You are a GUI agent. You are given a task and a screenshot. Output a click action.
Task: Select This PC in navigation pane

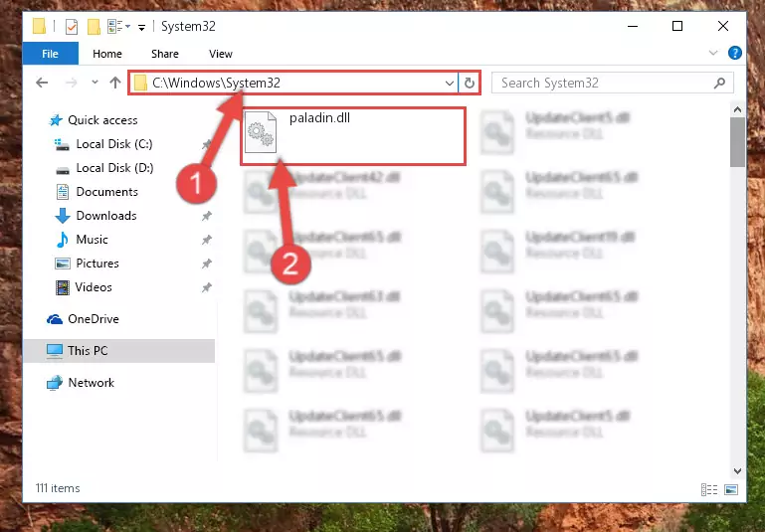pos(118,351)
